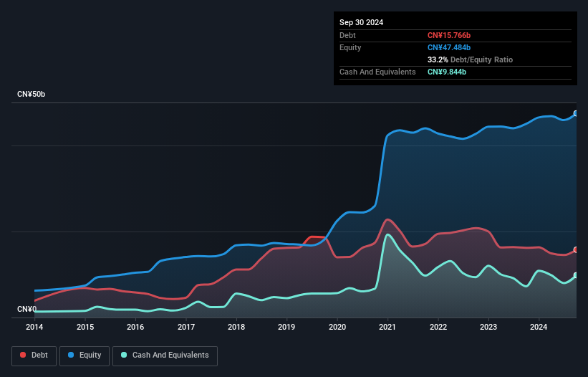Click the 2016 x-axis label
This screenshot has width=588, height=377.
[135, 327]
